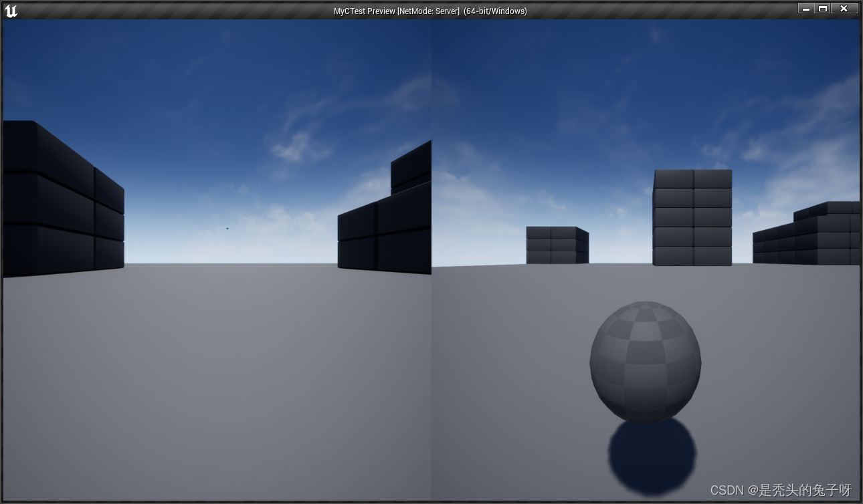Image resolution: width=863 pixels, height=504 pixels.
Task: Click the close X icon
Action: click(844, 8)
